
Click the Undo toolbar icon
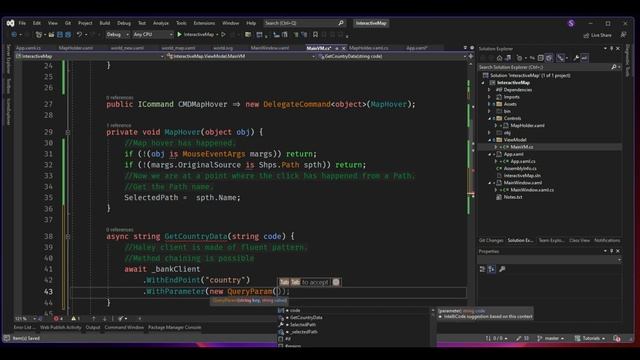click(80, 35)
